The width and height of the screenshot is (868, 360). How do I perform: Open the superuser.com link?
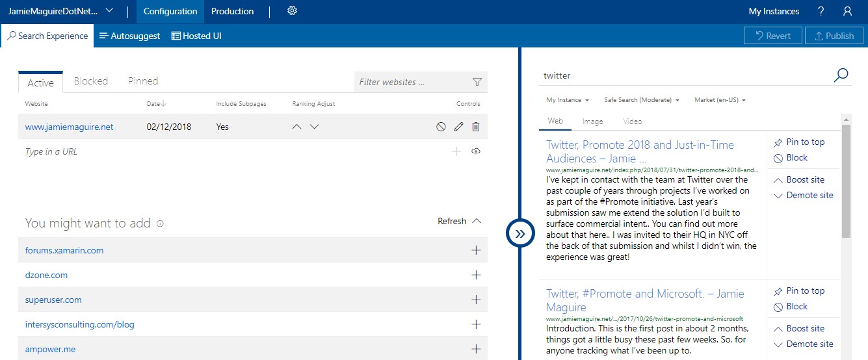click(53, 300)
